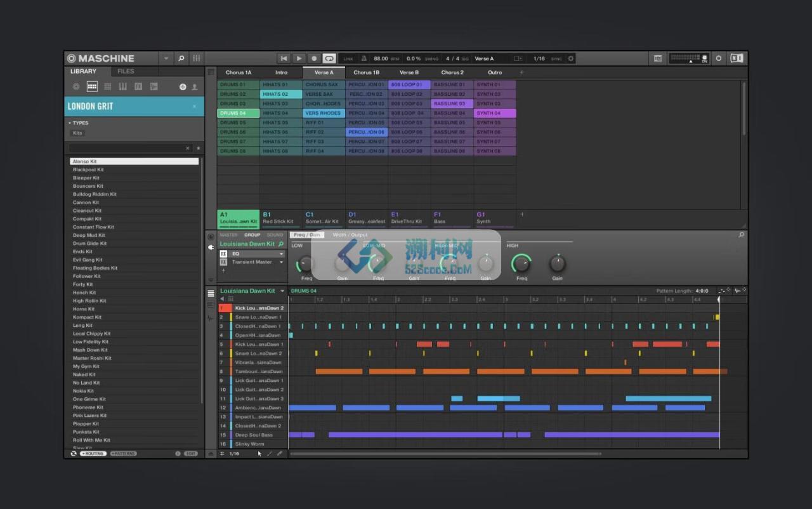Adjust the LOW Freq knob
Image resolution: width=812 pixels, height=509 pixels.
click(x=306, y=263)
